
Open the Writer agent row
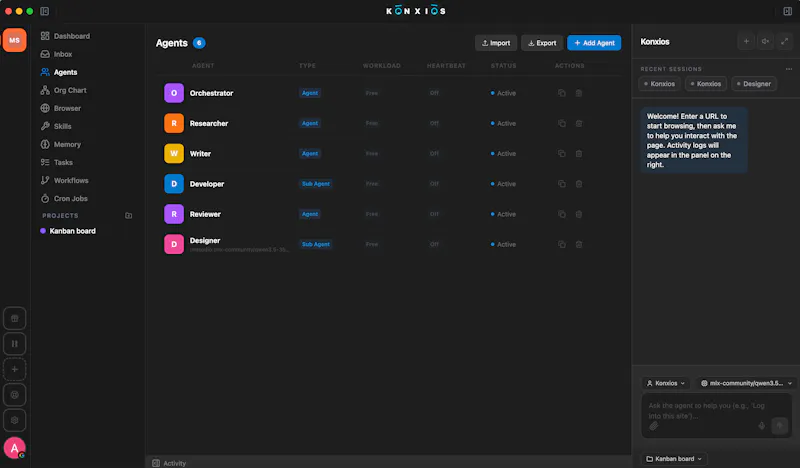[389, 154]
